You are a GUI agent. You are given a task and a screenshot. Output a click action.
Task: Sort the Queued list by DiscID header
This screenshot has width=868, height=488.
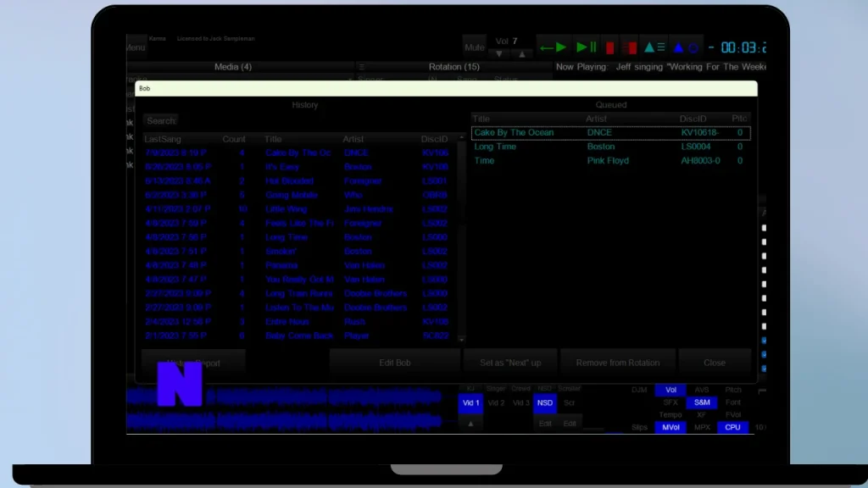[x=693, y=119]
